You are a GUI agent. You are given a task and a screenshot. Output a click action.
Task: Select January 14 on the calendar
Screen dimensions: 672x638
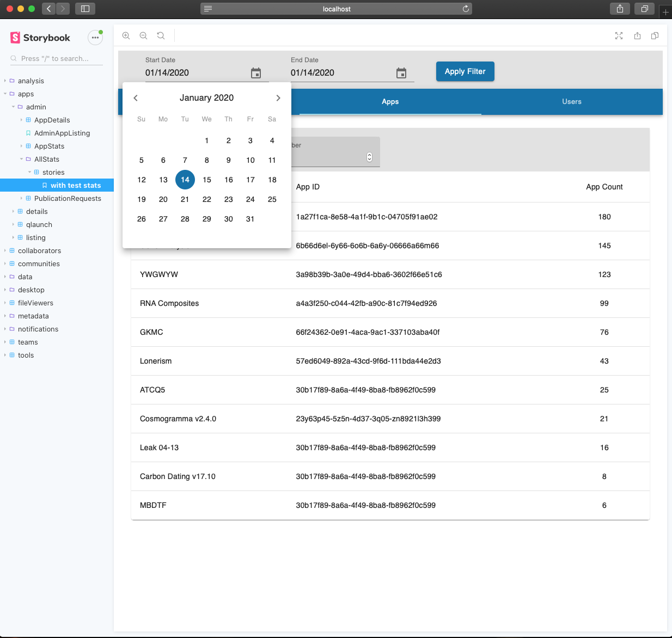click(185, 180)
